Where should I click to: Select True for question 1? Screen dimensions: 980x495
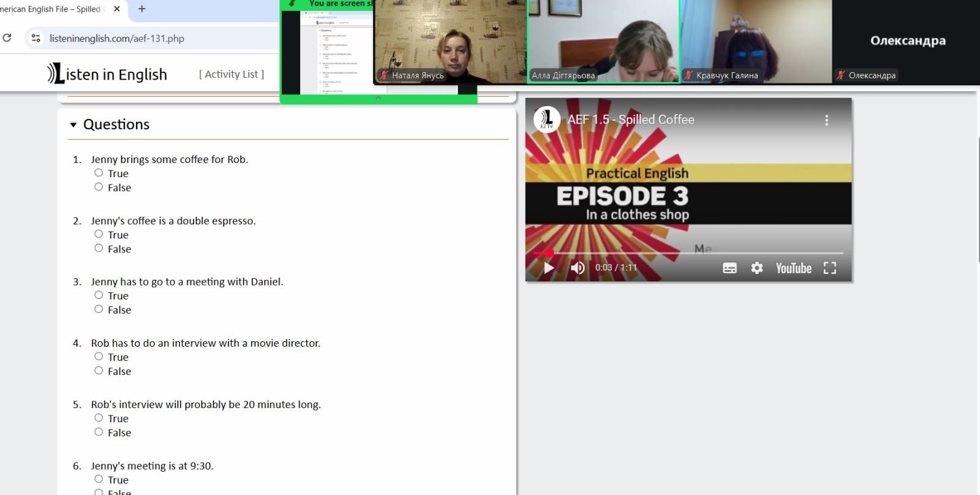coord(99,173)
